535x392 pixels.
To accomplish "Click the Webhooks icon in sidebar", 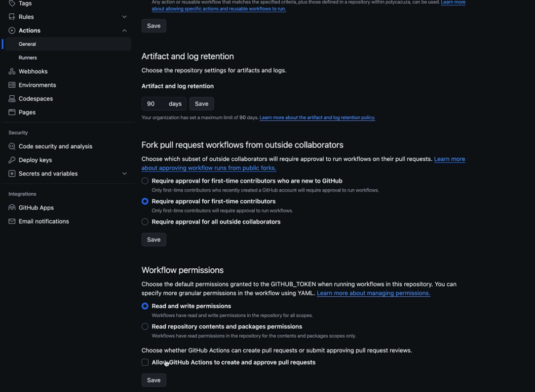I will click(12, 71).
